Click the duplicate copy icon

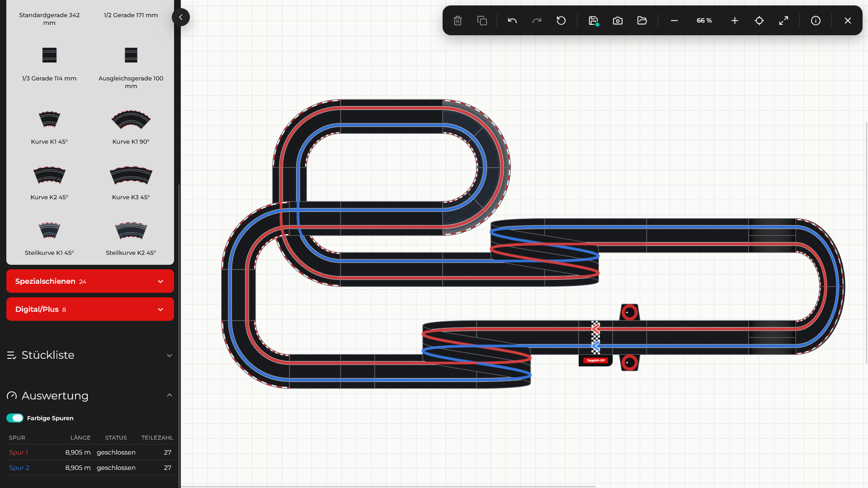click(482, 20)
